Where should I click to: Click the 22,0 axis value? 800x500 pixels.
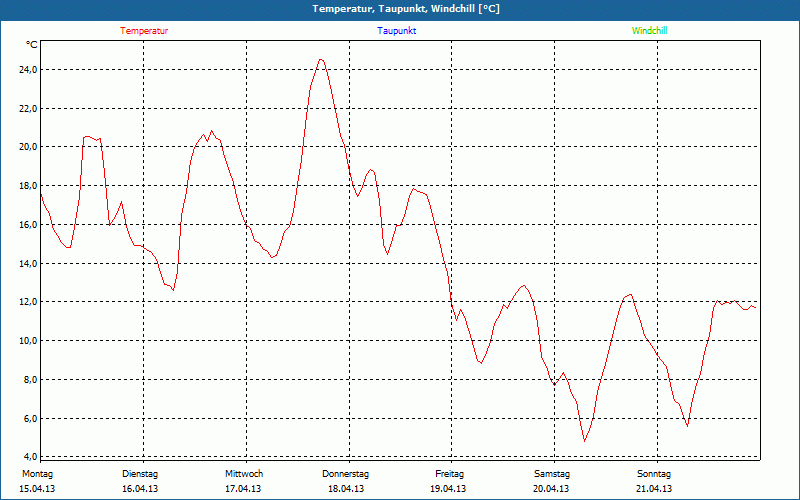[x=28, y=108]
